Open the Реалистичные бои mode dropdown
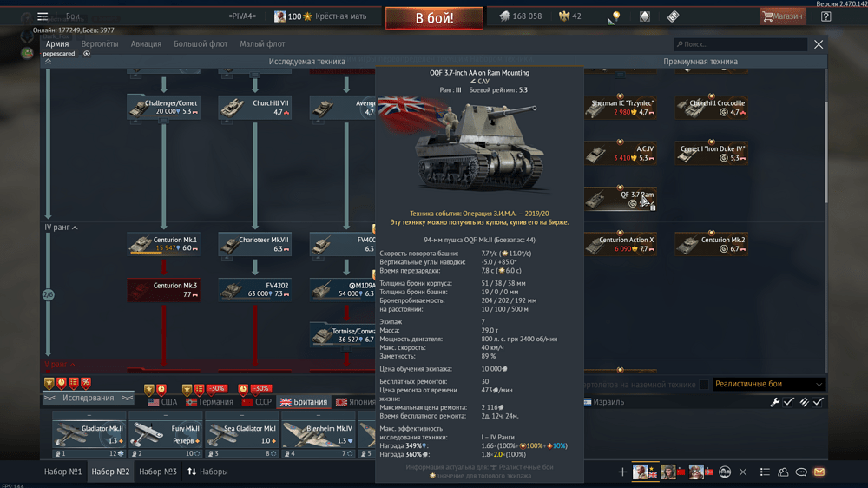 768,384
